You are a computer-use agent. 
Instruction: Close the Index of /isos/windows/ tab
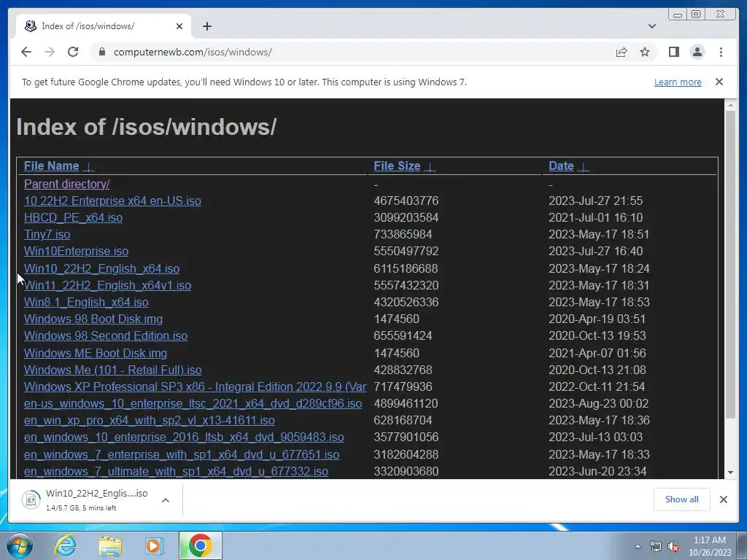pos(179,26)
